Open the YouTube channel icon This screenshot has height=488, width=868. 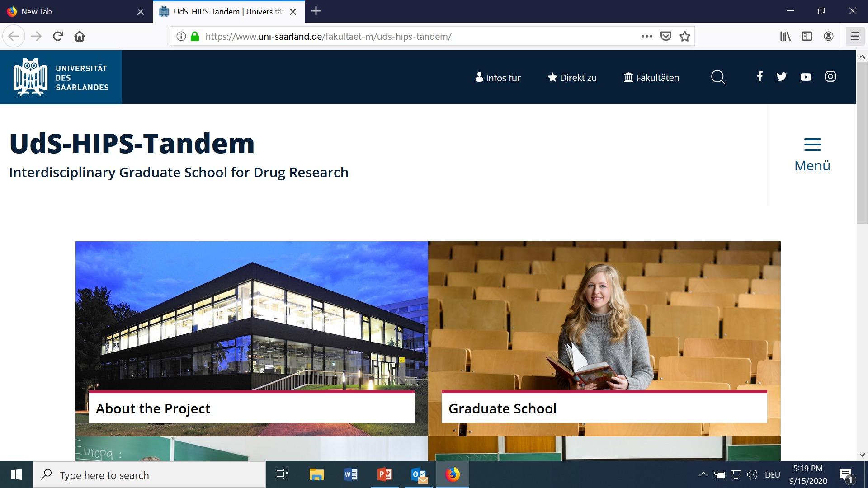[806, 77]
